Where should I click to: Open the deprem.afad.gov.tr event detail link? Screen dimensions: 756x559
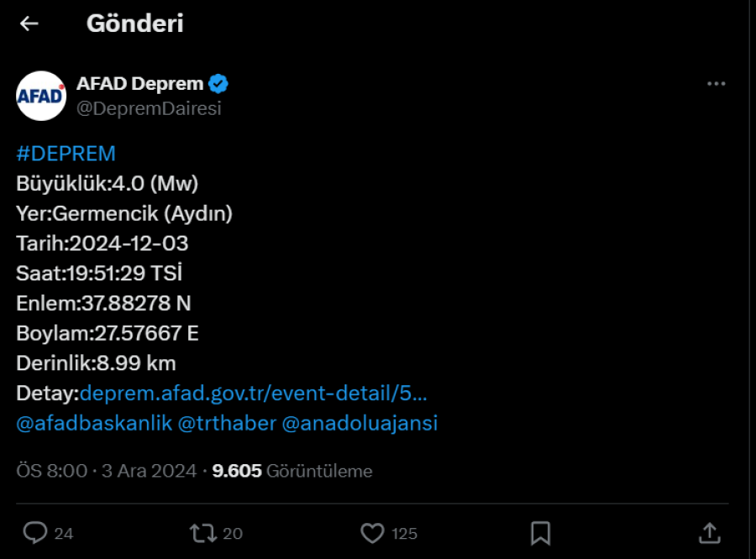point(253,394)
